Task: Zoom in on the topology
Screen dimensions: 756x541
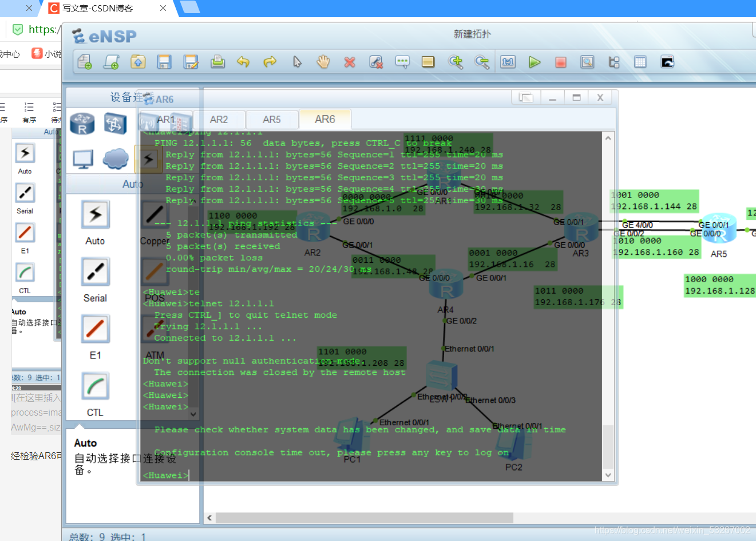Action: coord(456,62)
